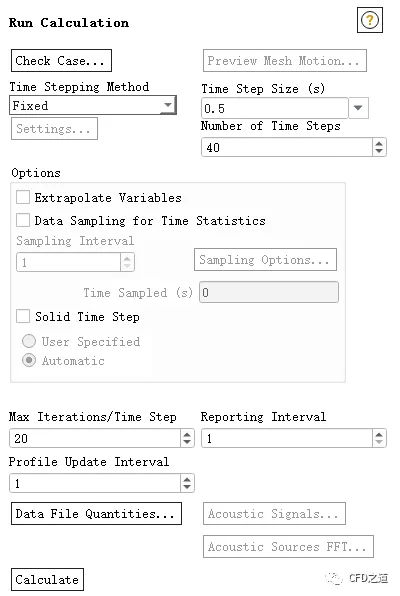The height and width of the screenshot is (596, 400).
Task: Enable Extrapolate Variables checkbox
Action: pos(23,198)
